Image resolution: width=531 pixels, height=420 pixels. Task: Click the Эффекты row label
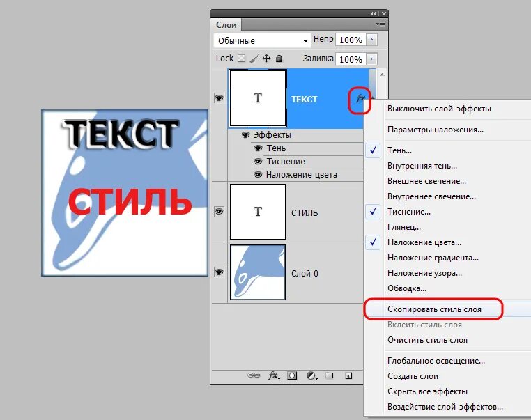[272, 135]
